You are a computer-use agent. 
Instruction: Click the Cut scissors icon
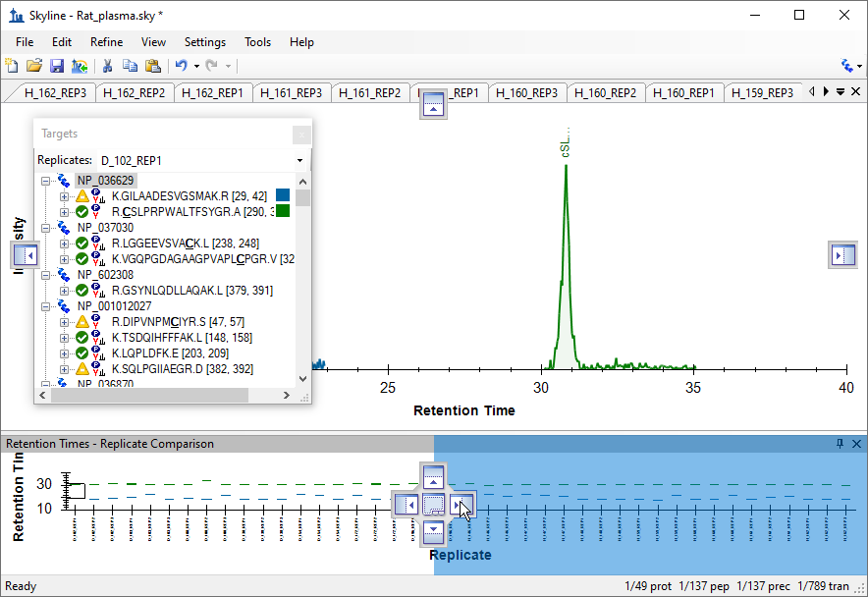tap(108, 66)
